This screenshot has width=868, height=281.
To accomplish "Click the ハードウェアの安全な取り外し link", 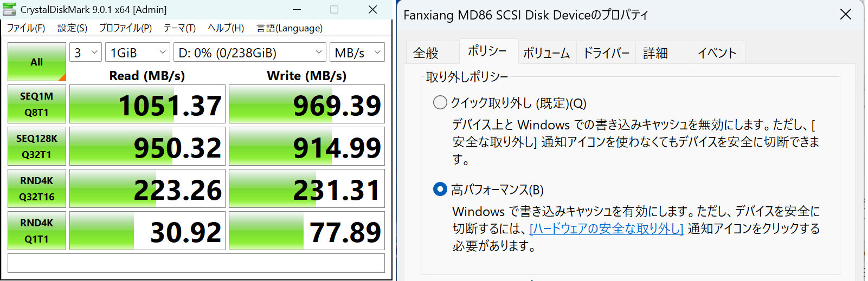I will pyautogui.click(x=606, y=228).
